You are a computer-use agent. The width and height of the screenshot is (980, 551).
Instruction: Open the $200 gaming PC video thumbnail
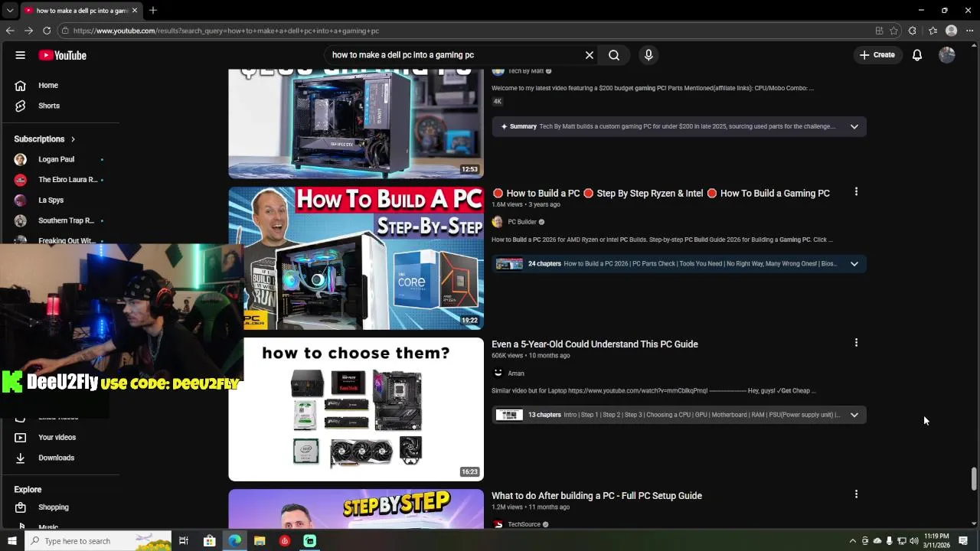coord(356,123)
